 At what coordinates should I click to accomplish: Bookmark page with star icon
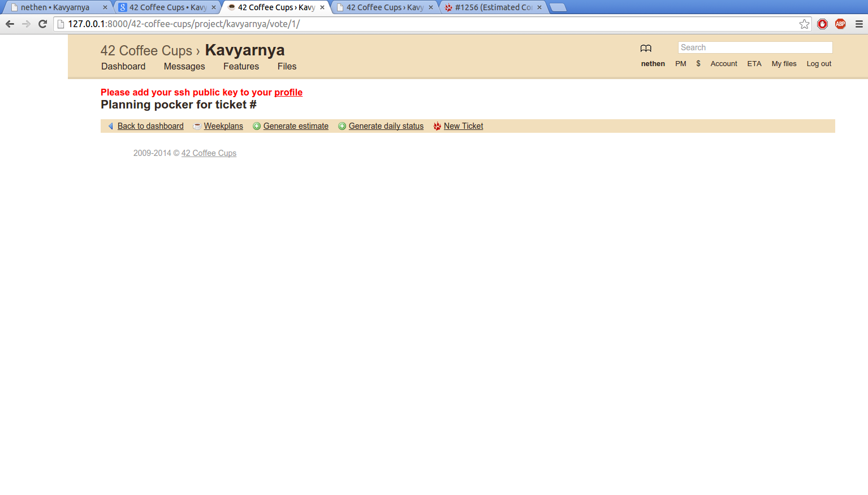click(x=804, y=24)
